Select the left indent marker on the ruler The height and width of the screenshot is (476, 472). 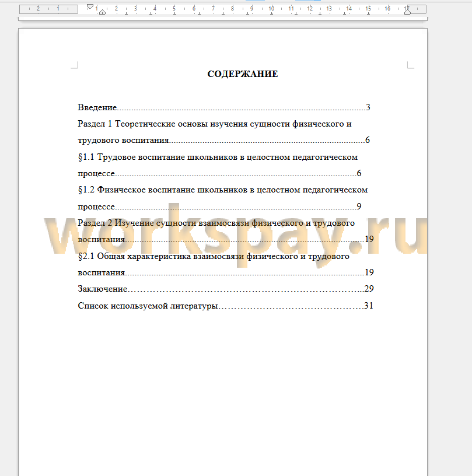[102, 12]
